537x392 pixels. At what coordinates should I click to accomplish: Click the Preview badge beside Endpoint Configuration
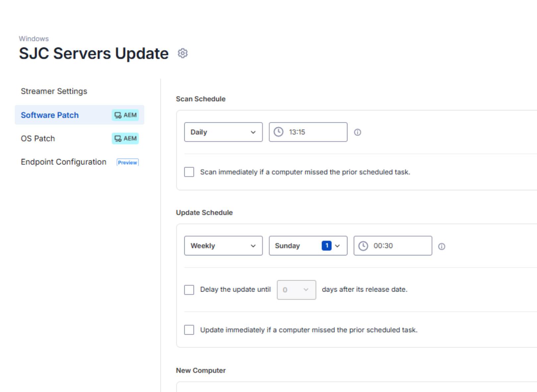pyautogui.click(x=127, y=162)
